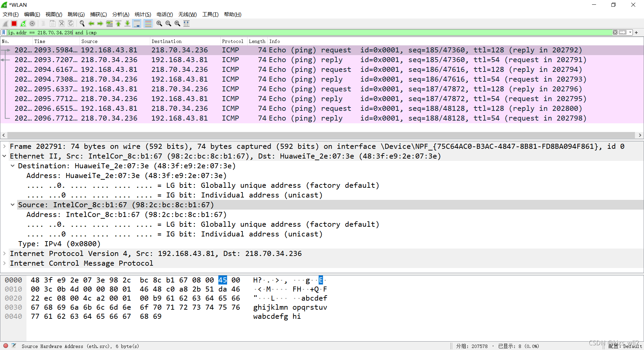Select the seq=187 request packet row
The width and height of the screenshot is (644, 350).
[322, 89]
